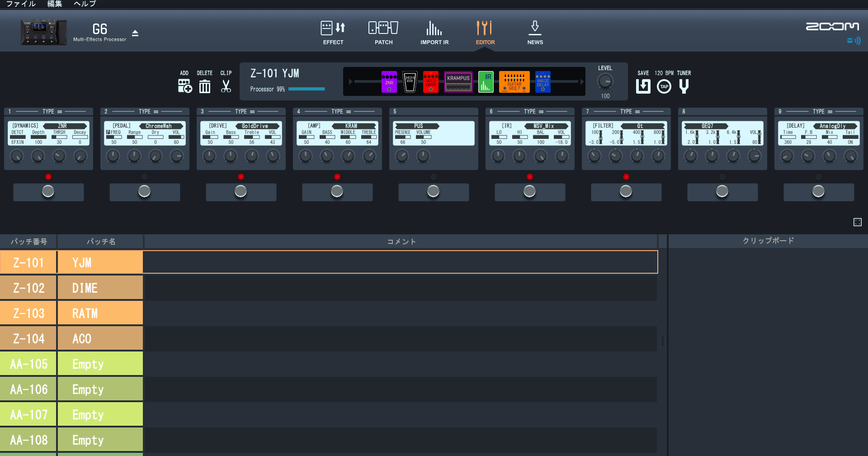Sort by パッチ名 column header

(x=101, y=242)
